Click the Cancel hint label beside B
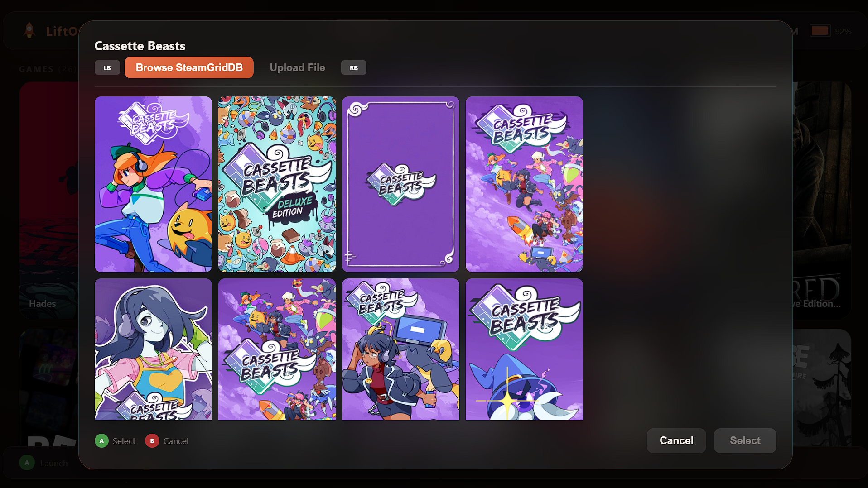The width and height of the screenshot is (868, 488). [x=176, y=441]
